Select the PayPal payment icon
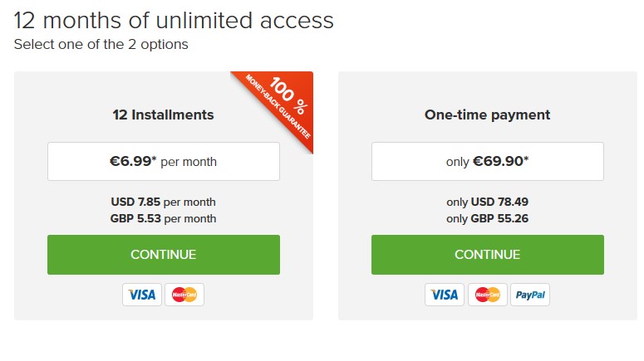Image resolution: width=644 pixels, height=361 pixels. (x=530, y=295)
